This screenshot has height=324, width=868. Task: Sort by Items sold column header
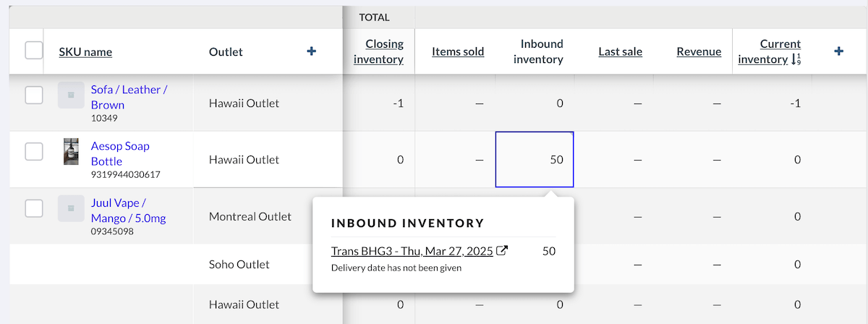coord(458,51)
